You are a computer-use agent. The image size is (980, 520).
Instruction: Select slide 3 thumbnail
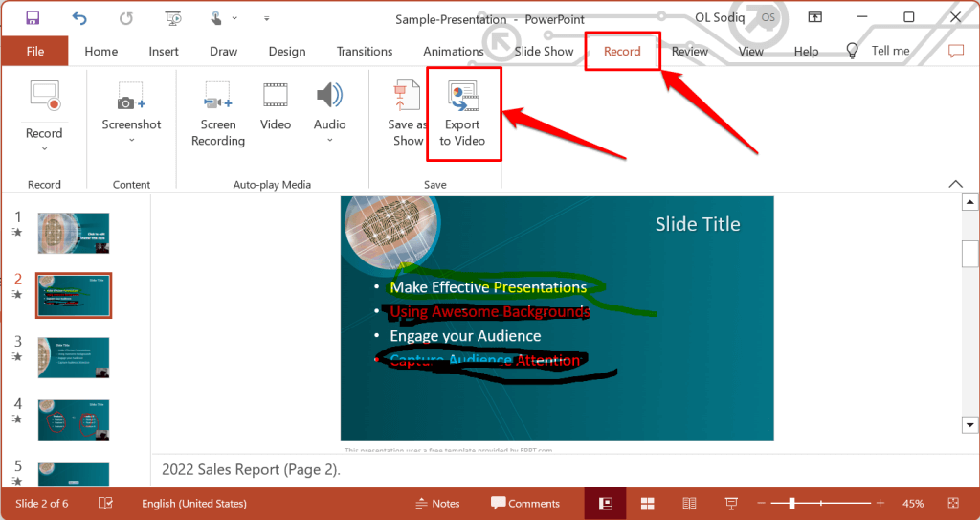click(74, 357)
